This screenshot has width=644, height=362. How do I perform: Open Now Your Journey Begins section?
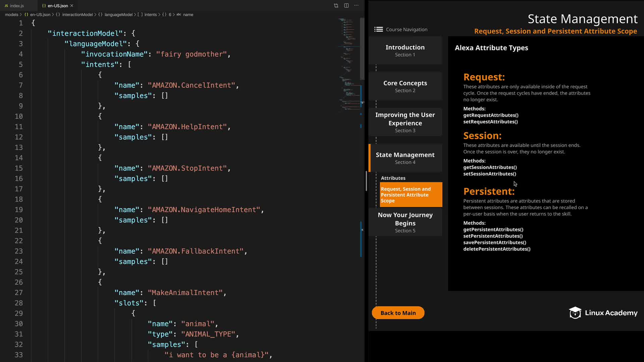pyautogui.click(x=405, y=222)
